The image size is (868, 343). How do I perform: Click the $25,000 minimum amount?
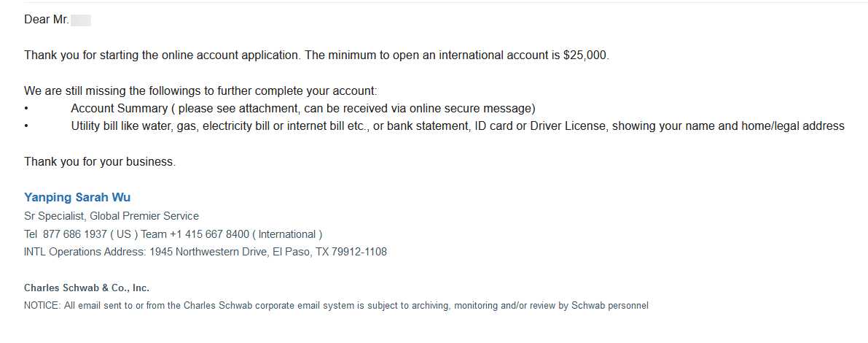coord(585,55)
